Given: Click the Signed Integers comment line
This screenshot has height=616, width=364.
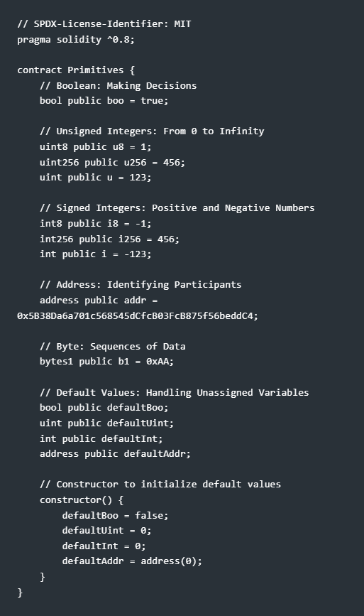Looking at the screenshot, I should point(177,208).
